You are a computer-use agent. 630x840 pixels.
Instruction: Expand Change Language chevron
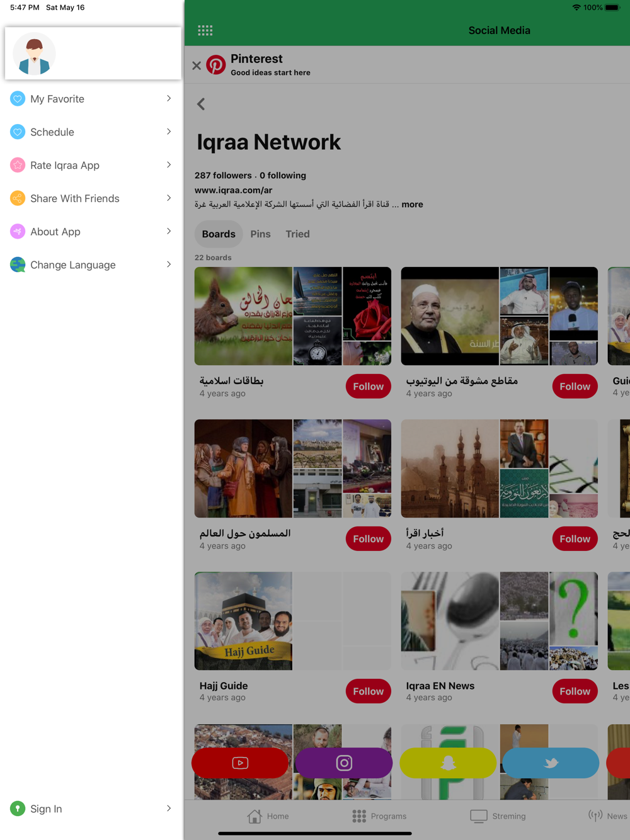point(169,264)
